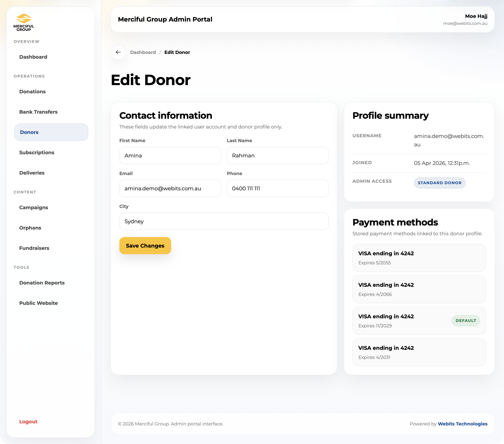Edit the City field
Viewport: 504px width, 444px height.
point(224,221)
